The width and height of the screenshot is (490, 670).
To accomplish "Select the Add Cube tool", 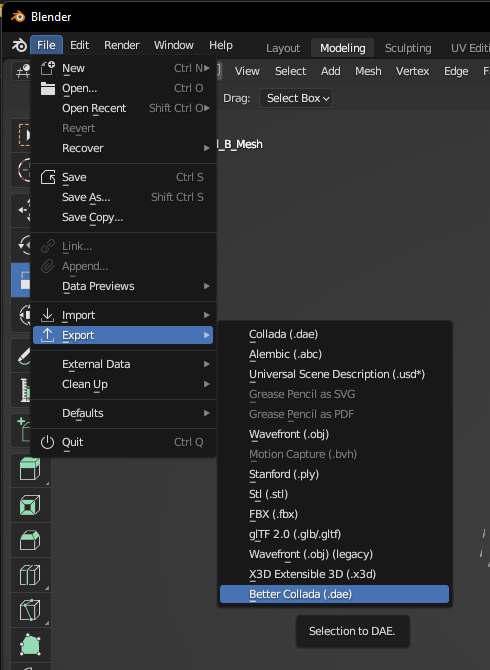I will (23, 429).
